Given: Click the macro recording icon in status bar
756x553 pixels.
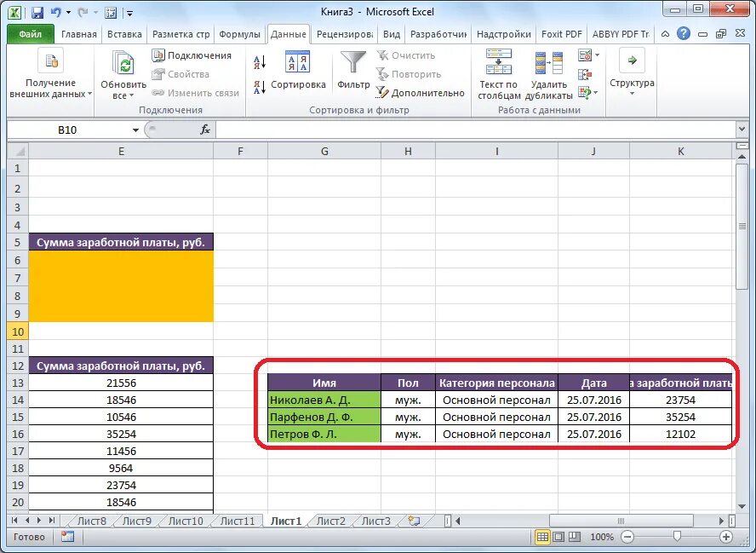Looking at the screenshot, I should 67,537.
